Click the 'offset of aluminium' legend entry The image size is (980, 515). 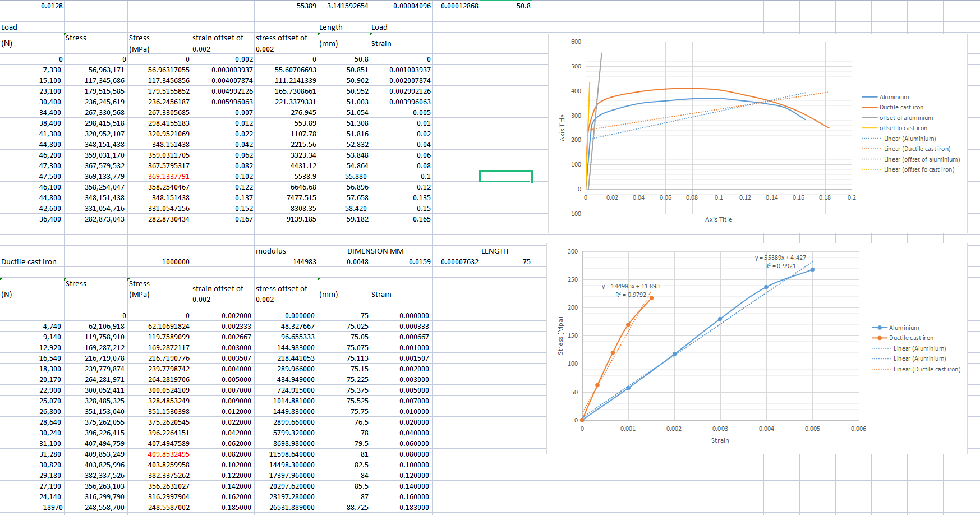click(x=906, y=118)
